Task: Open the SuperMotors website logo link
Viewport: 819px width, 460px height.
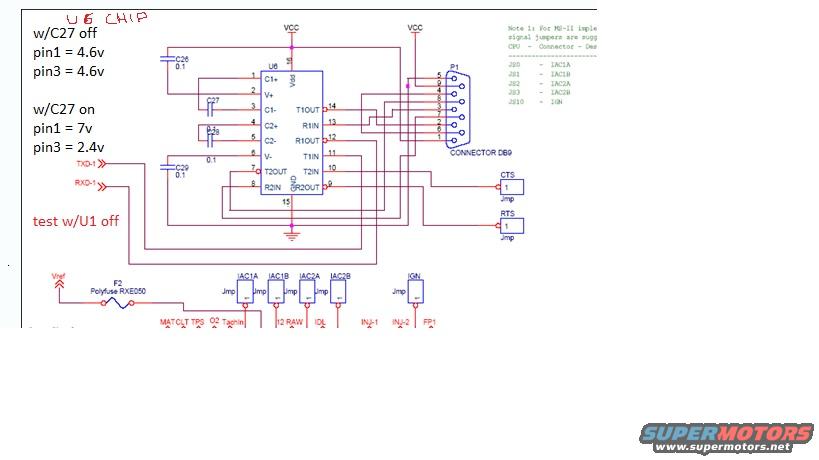Action: coord(725,436)
